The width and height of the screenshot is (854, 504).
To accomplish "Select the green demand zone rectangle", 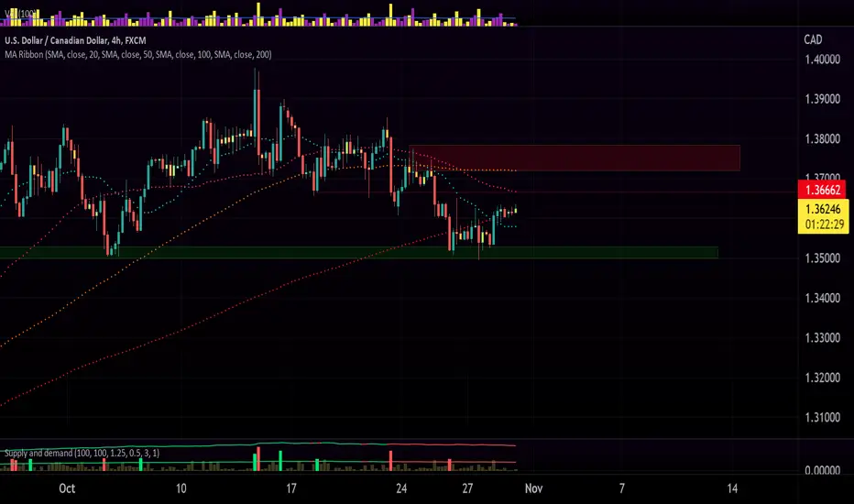I will click(359, 252).
